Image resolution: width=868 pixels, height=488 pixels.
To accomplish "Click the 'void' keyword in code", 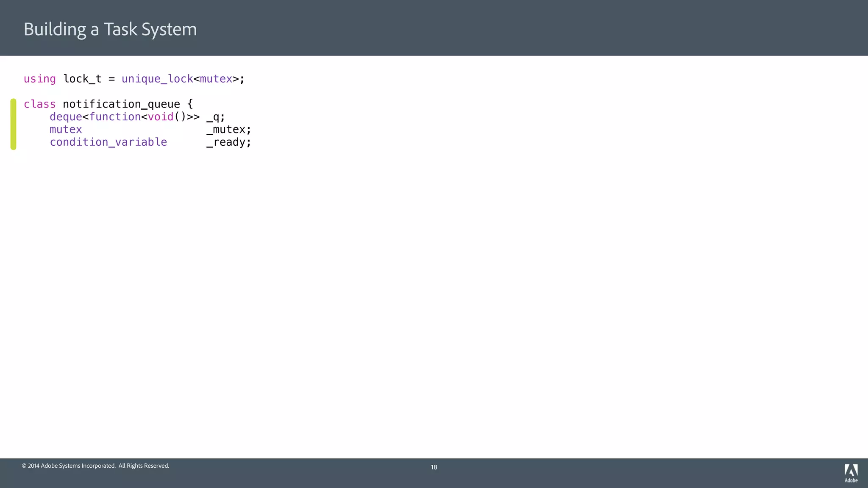I will (161, 117).
